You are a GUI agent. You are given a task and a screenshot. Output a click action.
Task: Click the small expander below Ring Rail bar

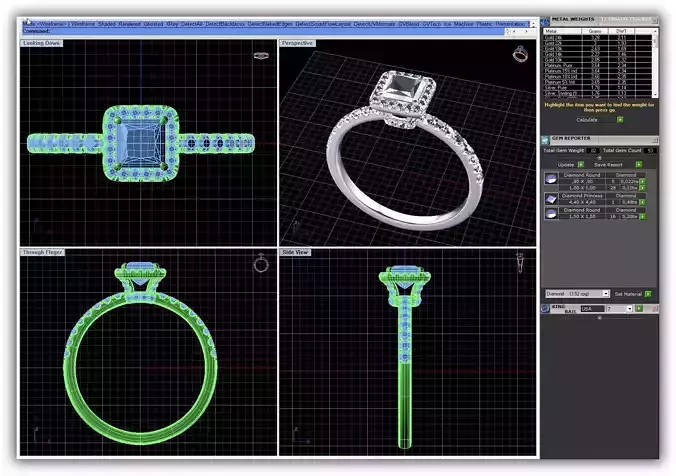click(x=599, y=318)
